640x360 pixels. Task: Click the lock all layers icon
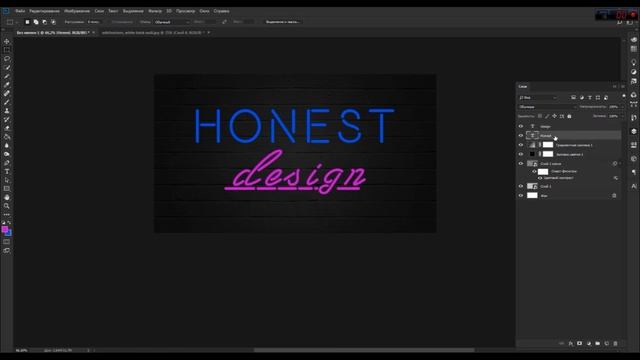[569, 116]
